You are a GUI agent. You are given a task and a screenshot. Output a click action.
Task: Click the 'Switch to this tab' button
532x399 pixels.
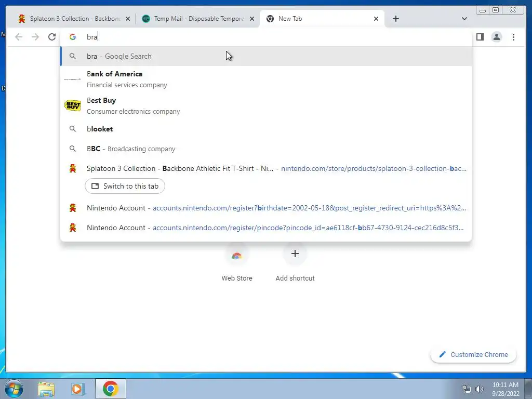point(125,186)
